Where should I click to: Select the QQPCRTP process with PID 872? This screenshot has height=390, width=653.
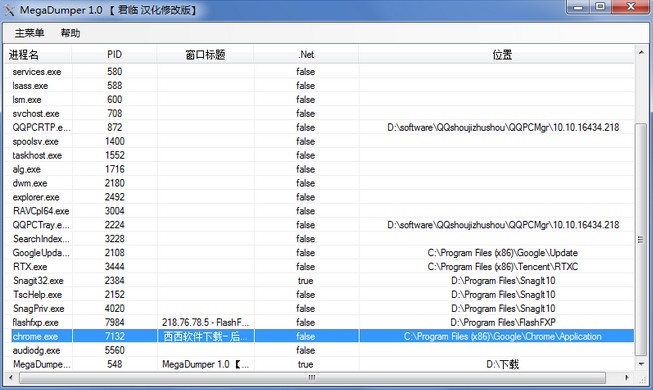319,128
